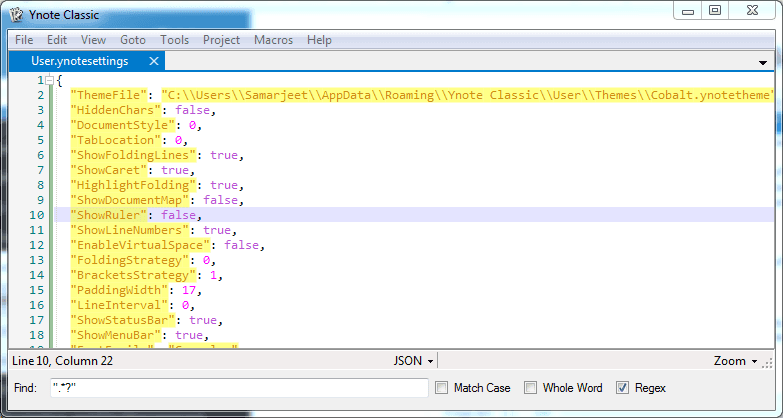Viewport: 783px width, 418px height.
Task: Open the Tools menu
Action: 174,40
